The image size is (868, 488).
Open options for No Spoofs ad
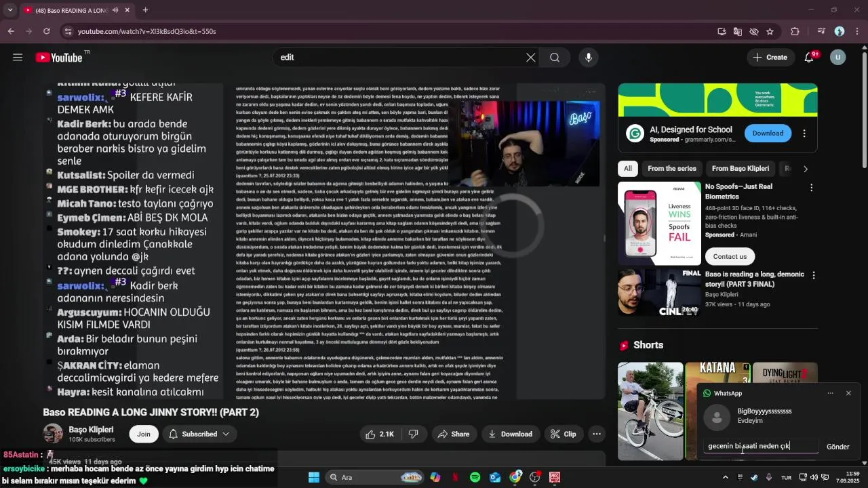point(811,188)
